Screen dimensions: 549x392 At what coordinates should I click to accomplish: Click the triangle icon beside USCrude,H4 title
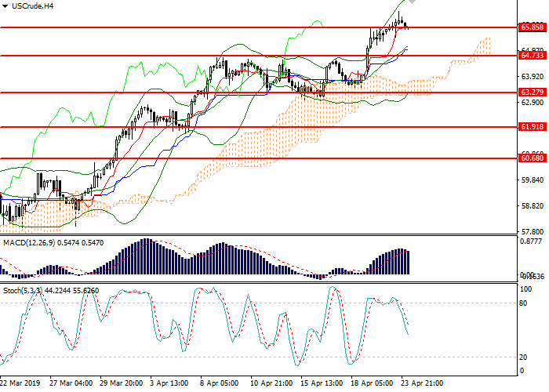click(x=5, y=6)
